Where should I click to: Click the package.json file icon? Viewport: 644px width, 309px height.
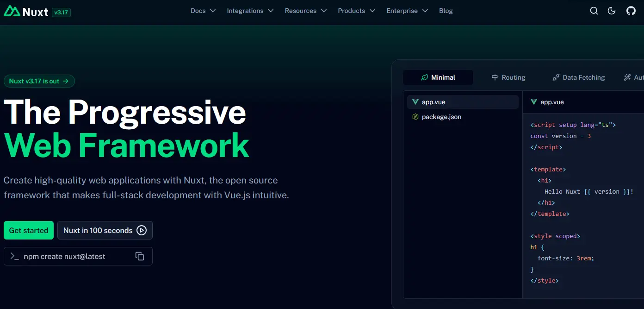[415, 117]
